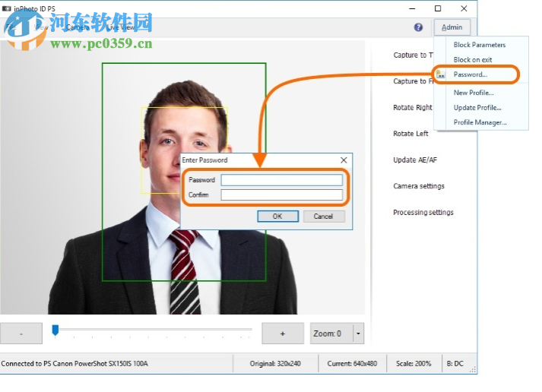Click Rotate Right button

click(413, 107)
